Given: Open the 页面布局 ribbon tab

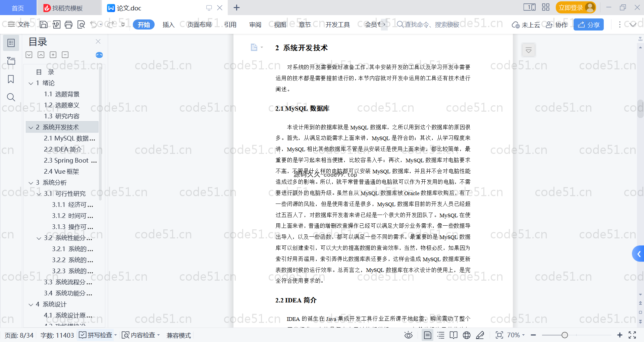Looking at the screenshot, I should (x=199, y=24).
